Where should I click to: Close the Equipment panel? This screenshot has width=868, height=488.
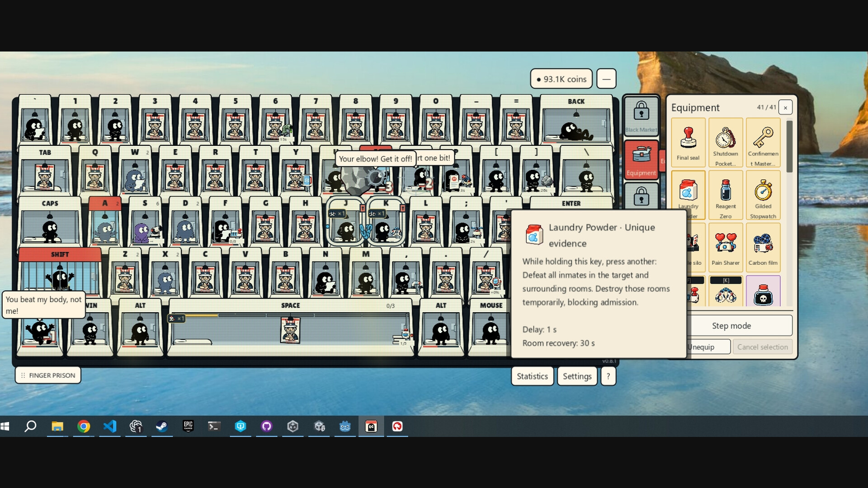click(785, 108)
